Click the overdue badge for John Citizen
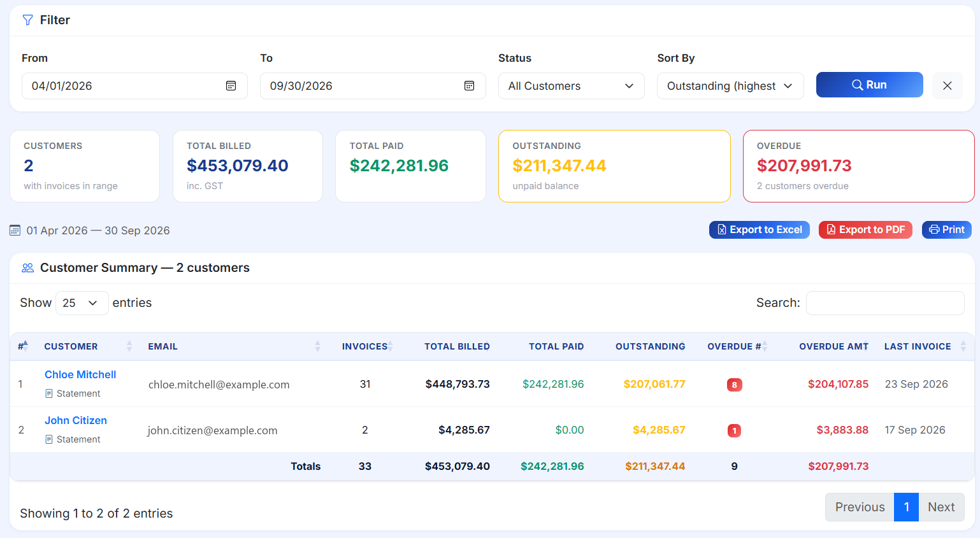 click(735, 430)
